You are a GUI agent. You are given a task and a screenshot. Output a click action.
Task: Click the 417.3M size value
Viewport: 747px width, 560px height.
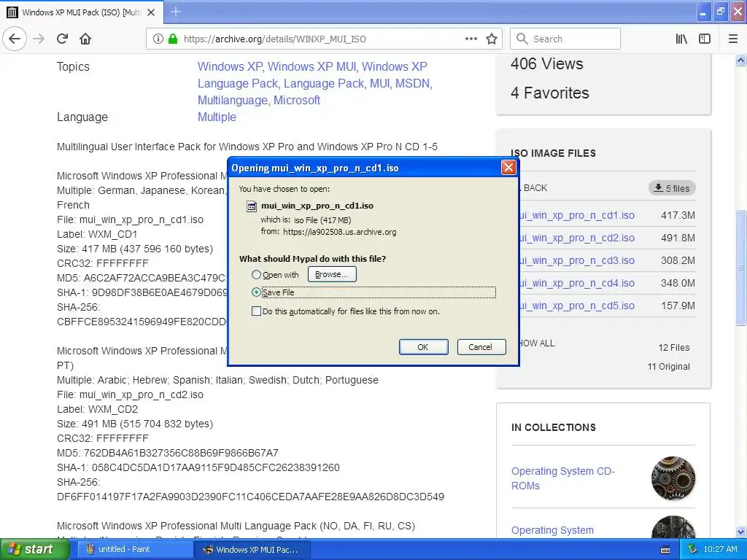(678, 215)
